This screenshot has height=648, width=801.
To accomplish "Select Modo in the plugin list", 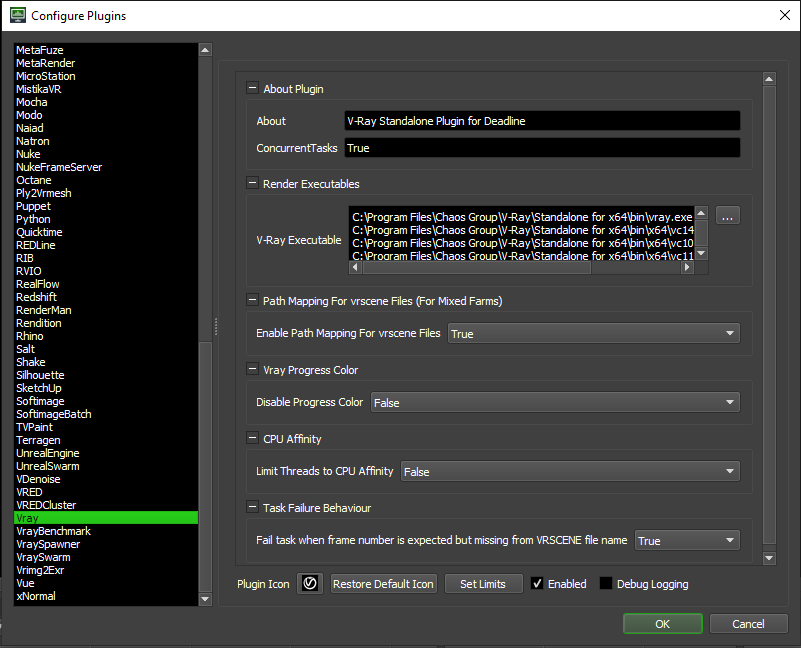I will point(106,115).
